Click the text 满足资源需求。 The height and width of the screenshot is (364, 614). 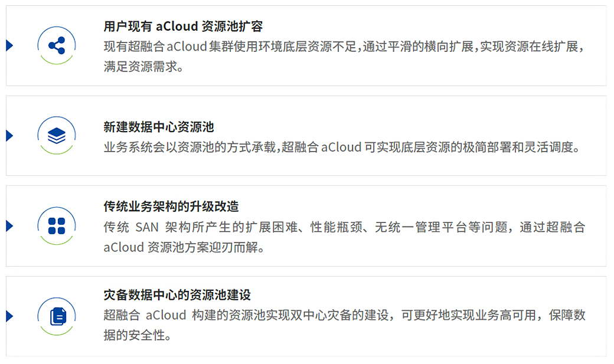pyautogui.click(x=143, y=67)
